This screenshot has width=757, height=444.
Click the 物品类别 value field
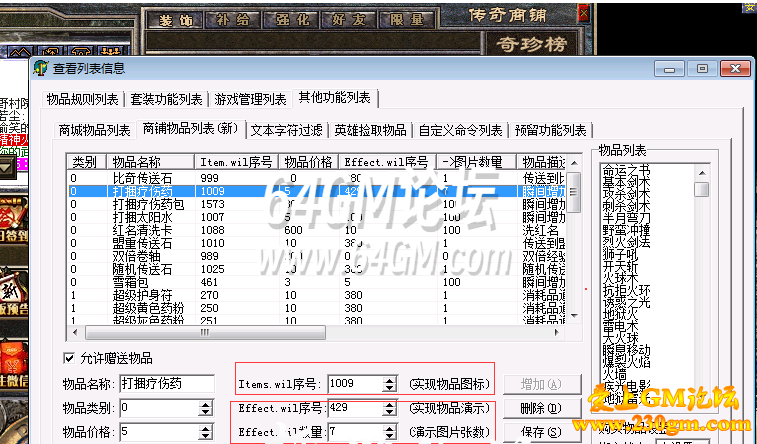point(159,408)
